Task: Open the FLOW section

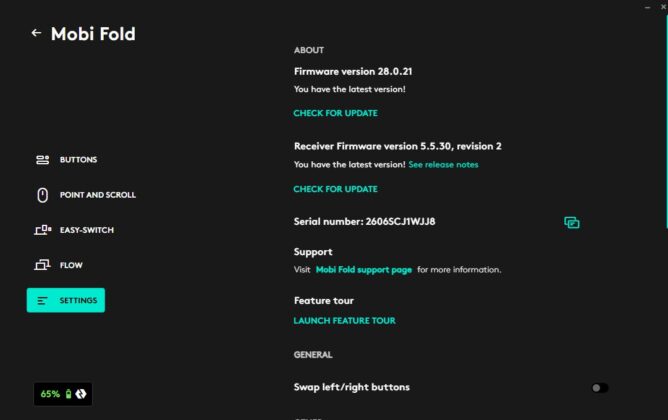Action: [x=71, y=265]
